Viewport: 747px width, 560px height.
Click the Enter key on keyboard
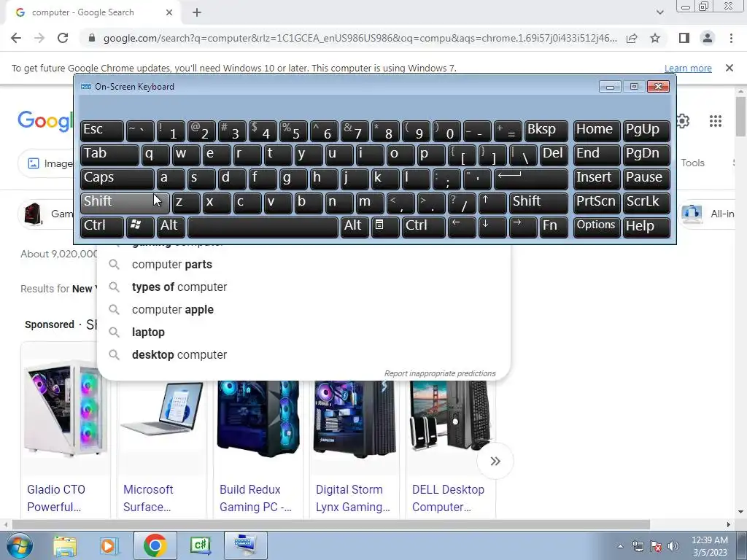(531, 179)
